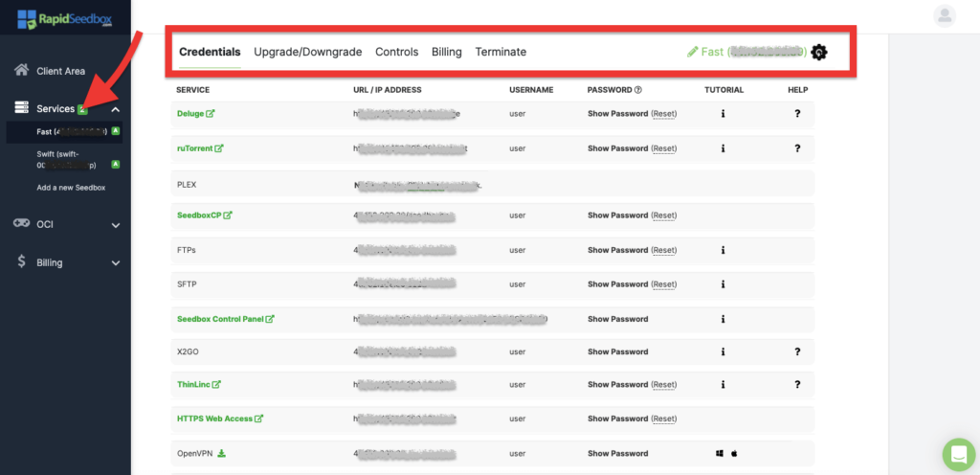Switch to the Billing tab
Screen dimensions: 980x475
(x=447, y=52)
